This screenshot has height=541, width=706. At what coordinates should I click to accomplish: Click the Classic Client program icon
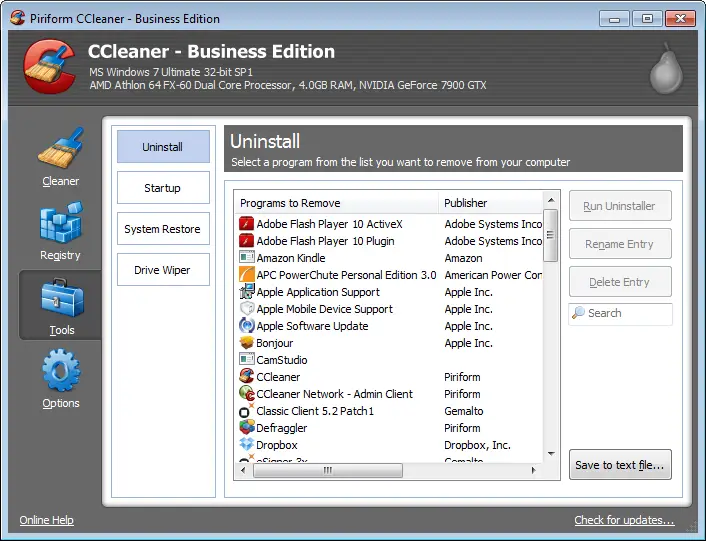[x=246, y=410]
